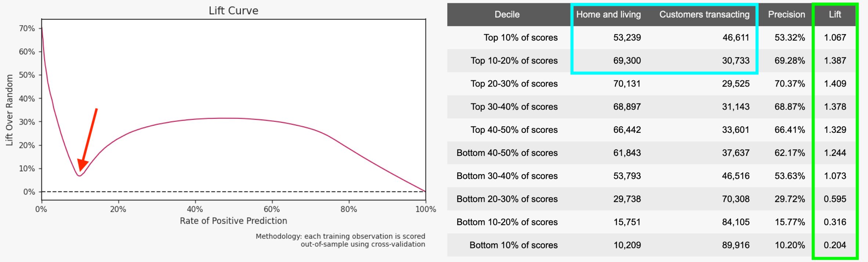Click the methodology note under the chart
This screenshot has width=868, height=262.
340,240
